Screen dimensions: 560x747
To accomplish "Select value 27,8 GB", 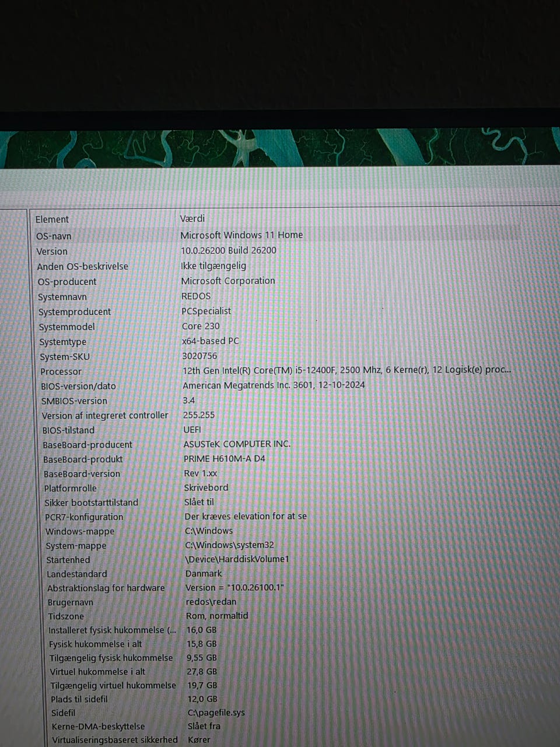I will [x=202, y=672].
